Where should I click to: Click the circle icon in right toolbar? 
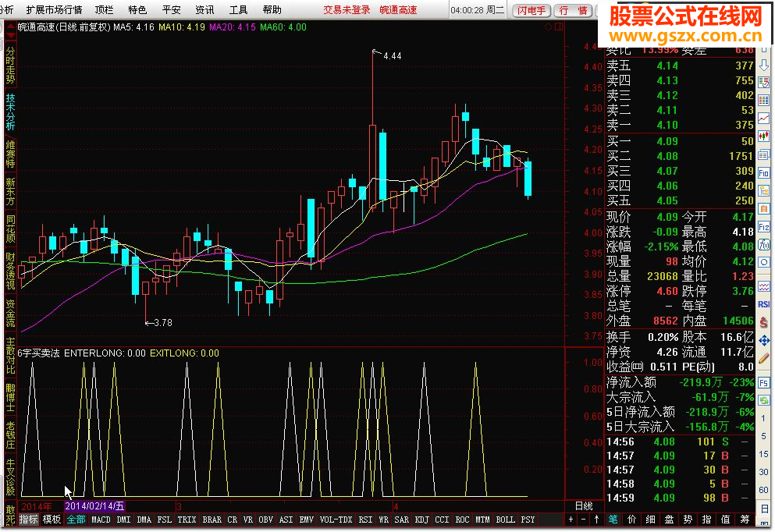(x=764, y=262)
